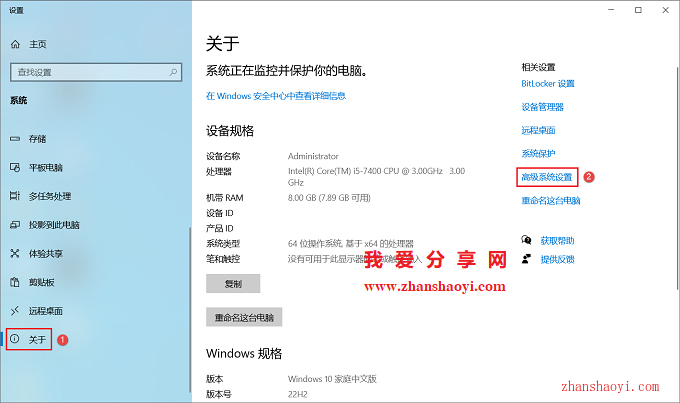Viewport: 680px width, 403px height.
Task: Minimize the 设置 window
Action: [611, 10]
